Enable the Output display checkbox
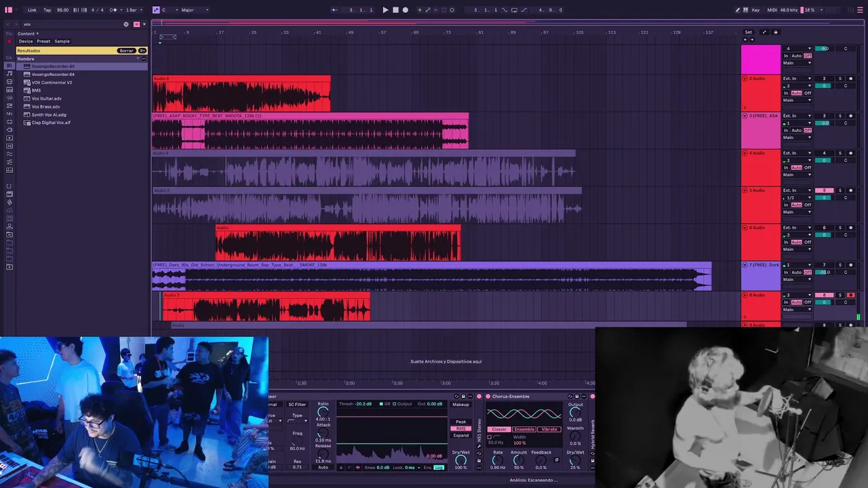Screen dimensions: 868x488 395,404
